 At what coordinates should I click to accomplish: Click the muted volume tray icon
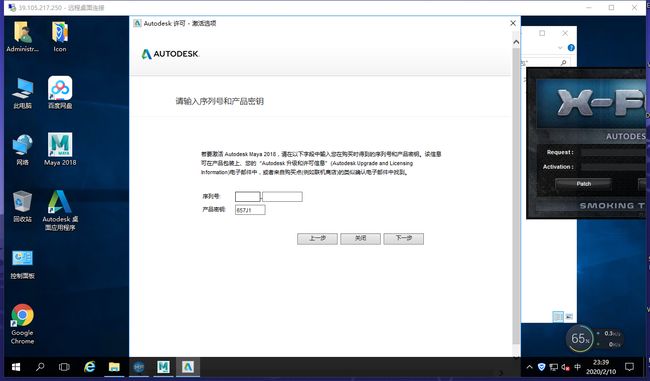tap(565, 367)
